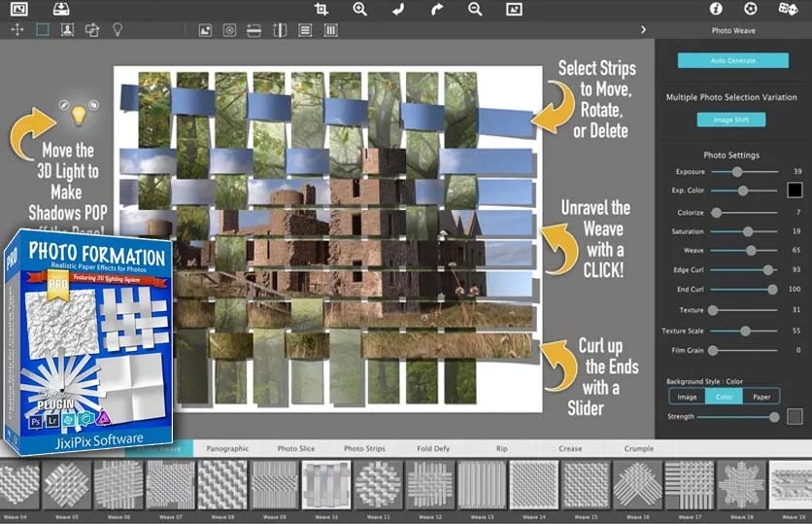Viewport: 812px width, 524px height.
Task: Adjust the background Strength slider handle
Action: [x=774, y=417]
